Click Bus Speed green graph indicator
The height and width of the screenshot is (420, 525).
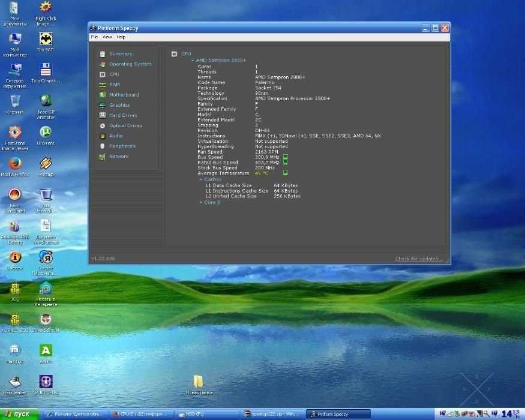pos(285,157)
